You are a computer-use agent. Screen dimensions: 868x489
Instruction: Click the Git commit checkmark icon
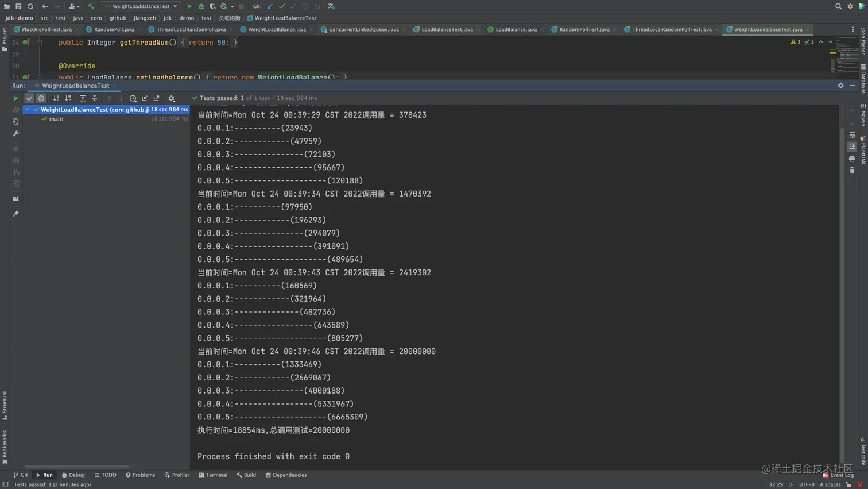click(281, 6)
